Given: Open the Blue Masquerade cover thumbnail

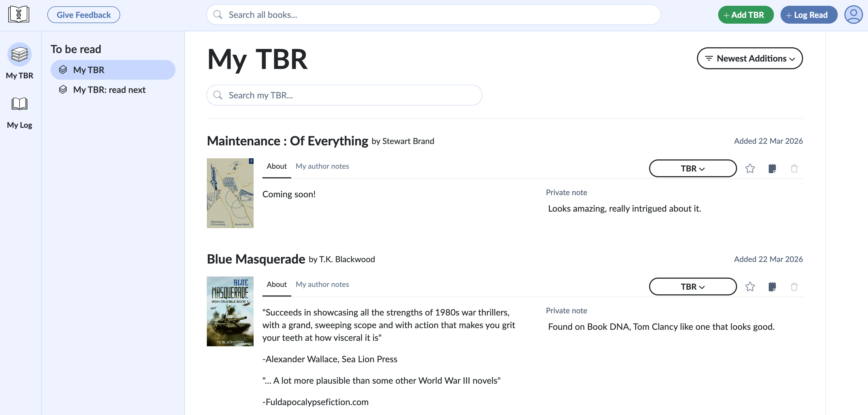Looking at the screenshot, I should point(230,311).
